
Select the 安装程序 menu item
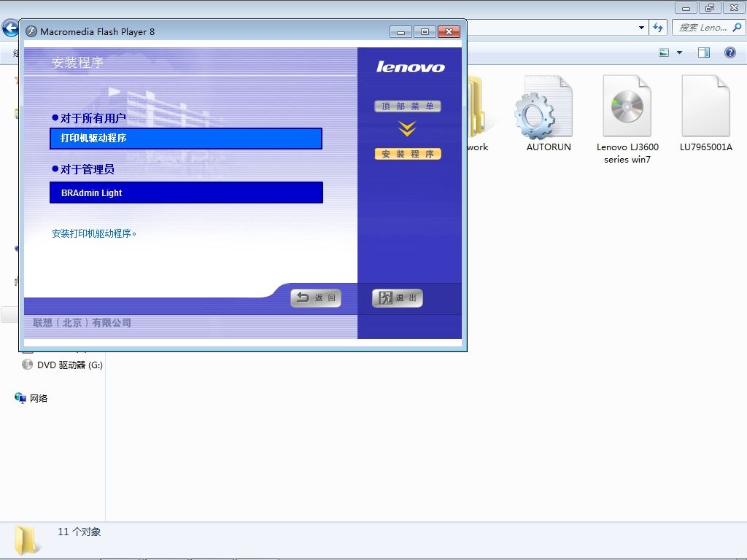coord(408,154)
